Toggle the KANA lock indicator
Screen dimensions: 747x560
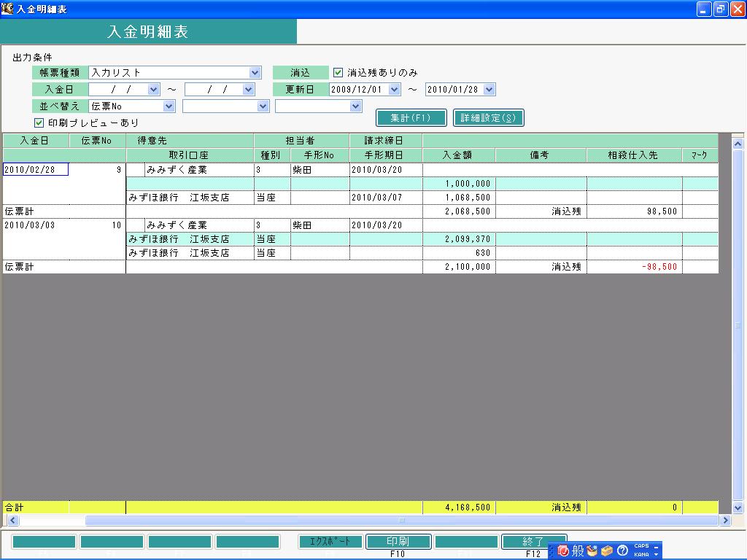(641, 554)
